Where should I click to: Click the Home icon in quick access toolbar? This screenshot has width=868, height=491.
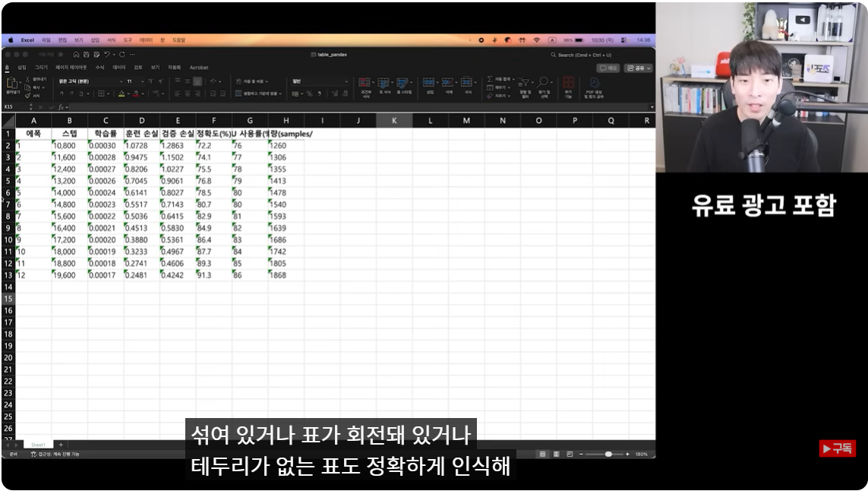[x=76, y=54]
